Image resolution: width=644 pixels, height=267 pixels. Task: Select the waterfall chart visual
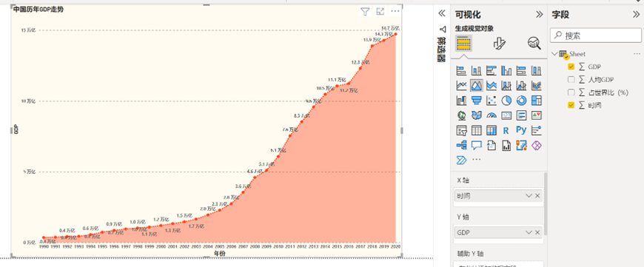[x=462, y=100]
